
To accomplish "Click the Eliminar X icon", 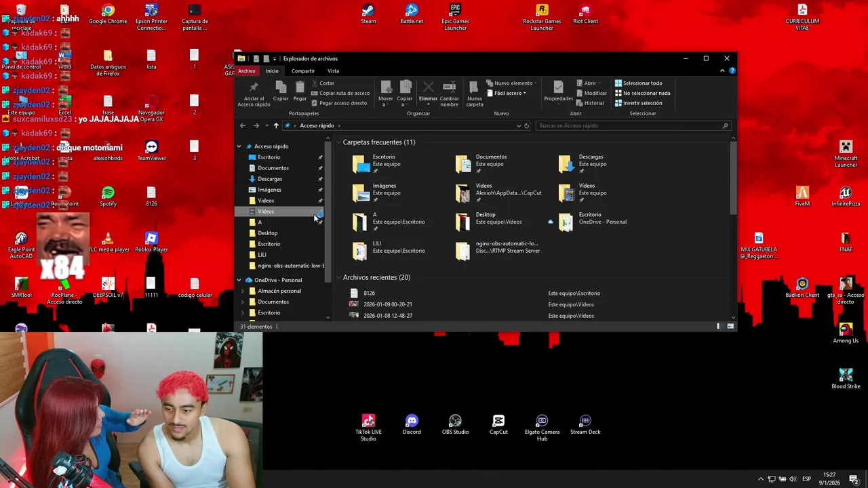I will 428,87.
